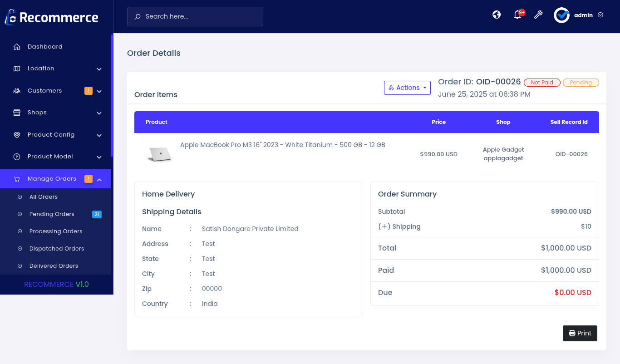Click the Recommerce logo

pos(51,17)
